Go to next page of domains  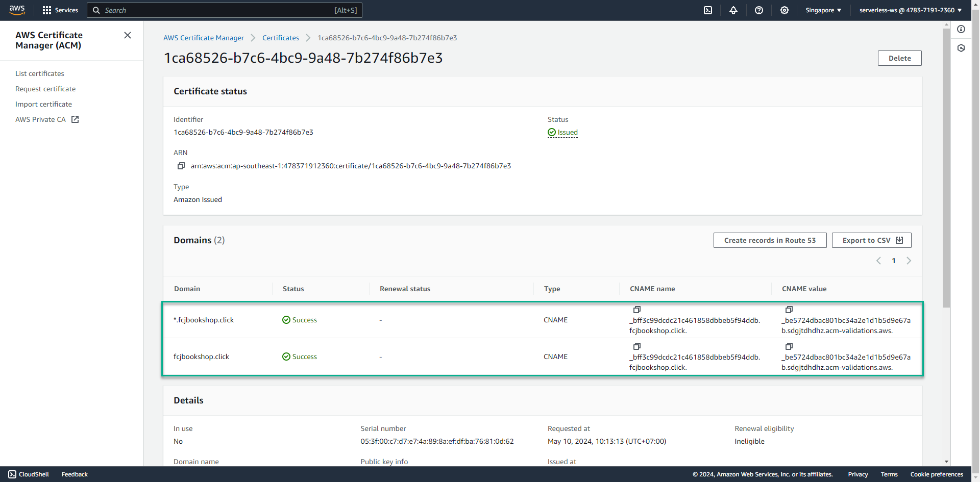(909, 261)
